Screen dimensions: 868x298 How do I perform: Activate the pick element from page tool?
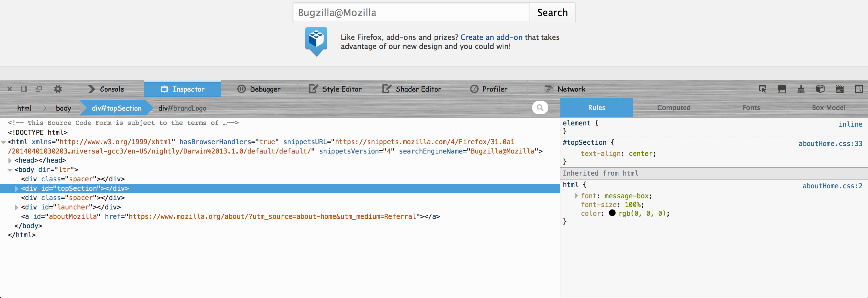pyautogui.click(x=762, y=89)
